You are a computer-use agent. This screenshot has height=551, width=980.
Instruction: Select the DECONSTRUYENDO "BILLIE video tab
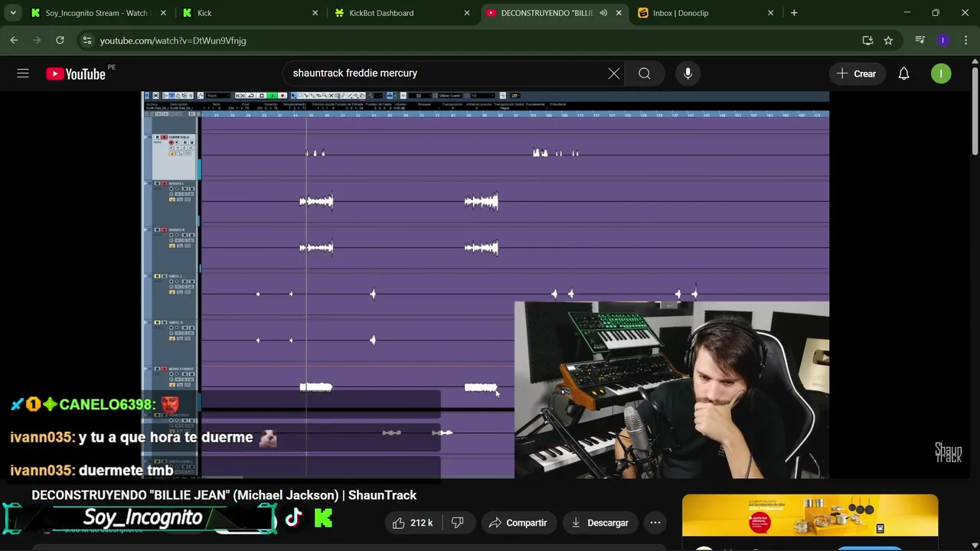pos(547,13)
